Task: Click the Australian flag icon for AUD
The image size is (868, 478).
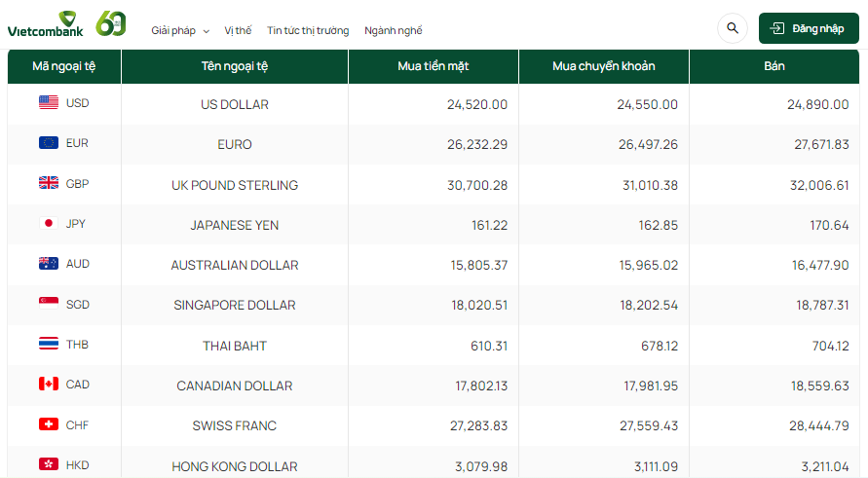Action: click(49, 264)
